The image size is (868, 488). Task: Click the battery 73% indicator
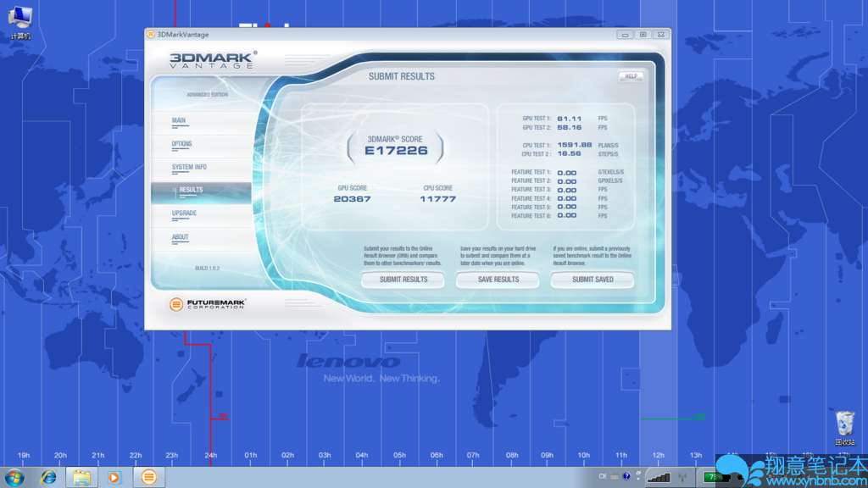click(x=716, y=476)
